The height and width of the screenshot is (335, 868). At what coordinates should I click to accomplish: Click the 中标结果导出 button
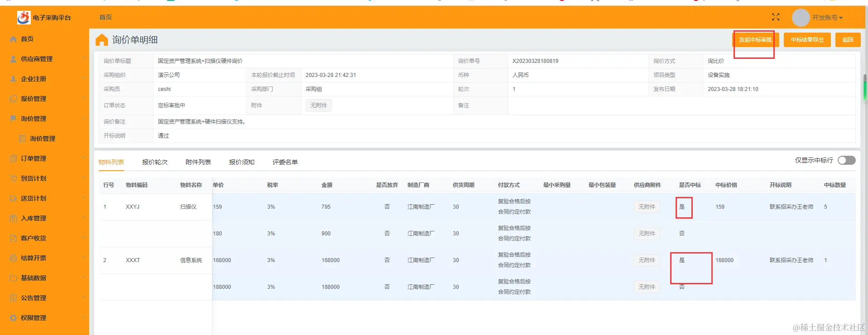807,40
